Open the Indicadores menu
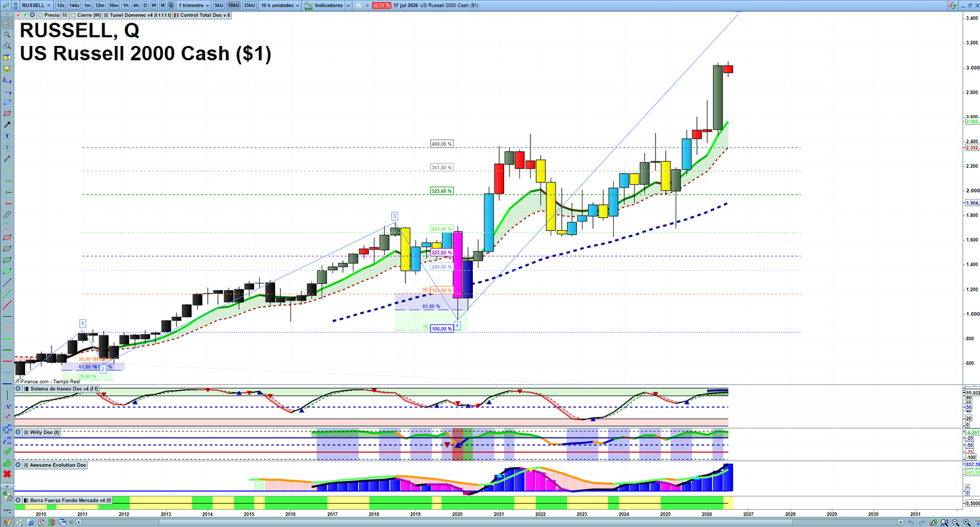Screen dimensions: 980x527 point(323,6)
